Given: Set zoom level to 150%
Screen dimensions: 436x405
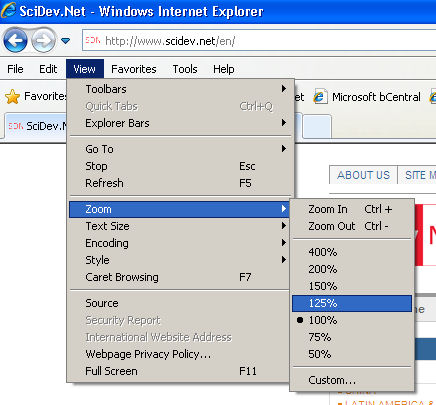Looking at the screenshot, I should click(x=352, y=286).
